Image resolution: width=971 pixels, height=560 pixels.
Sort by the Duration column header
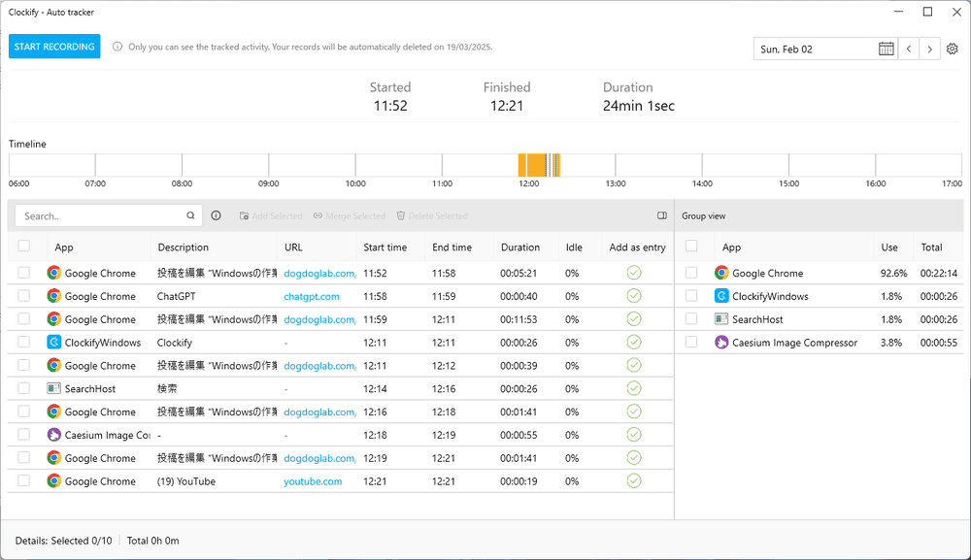520,247
